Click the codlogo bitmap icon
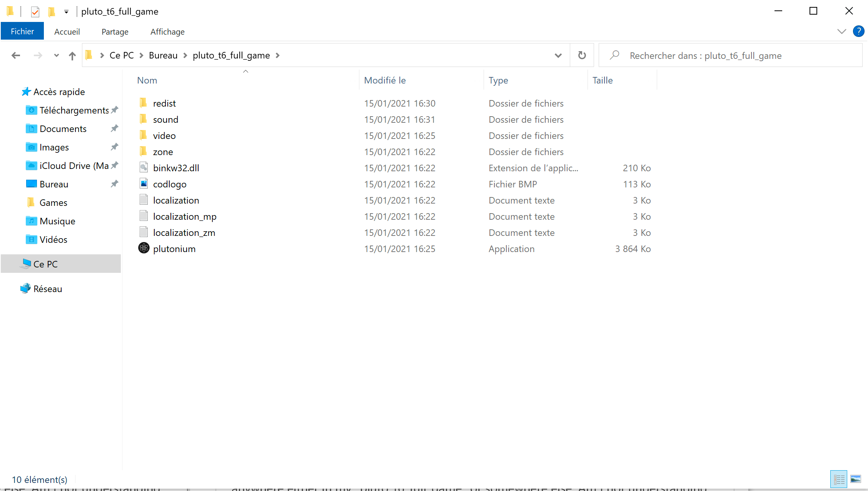 point(144,184)
